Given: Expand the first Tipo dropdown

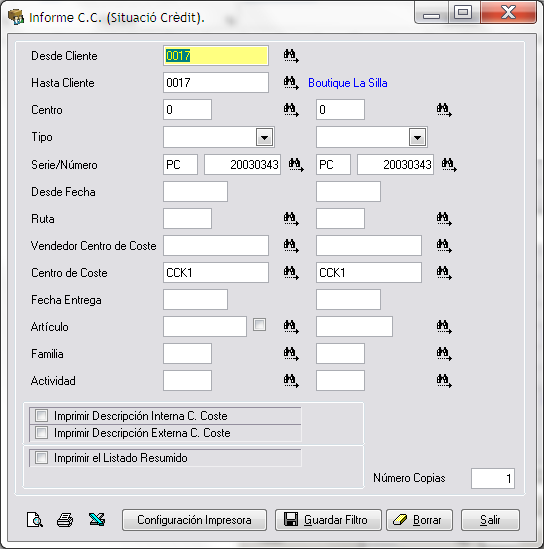Looking at the screenshot, I should (x=264, y=137).
